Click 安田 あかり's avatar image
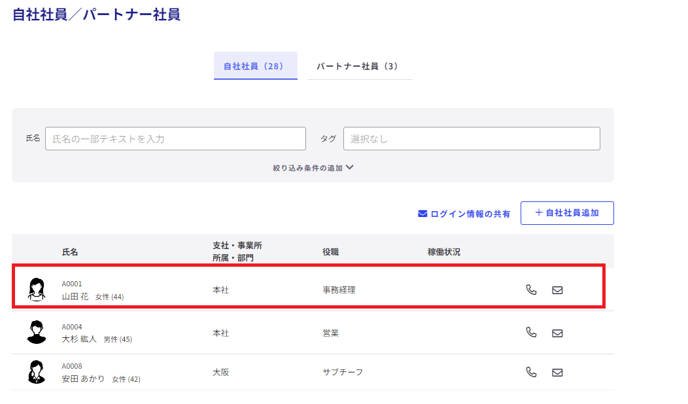Image resolution: width=688 pixels, height=404 pixels. (37, 372)
